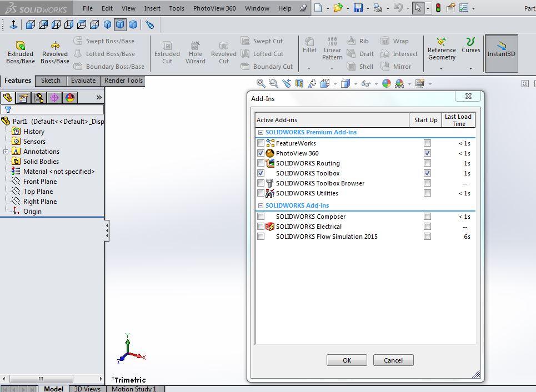Click the Open folder icon
The image size is (536, 392).
click(338, 8)
